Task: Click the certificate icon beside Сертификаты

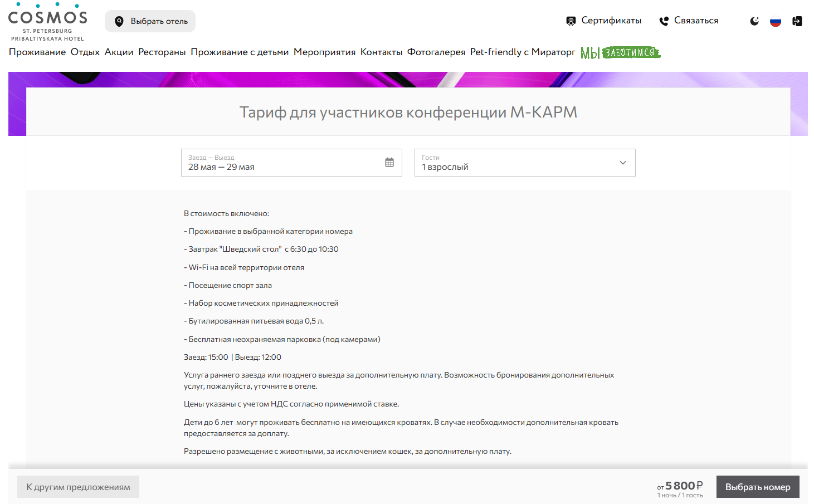Action: [x=571, y=21]
